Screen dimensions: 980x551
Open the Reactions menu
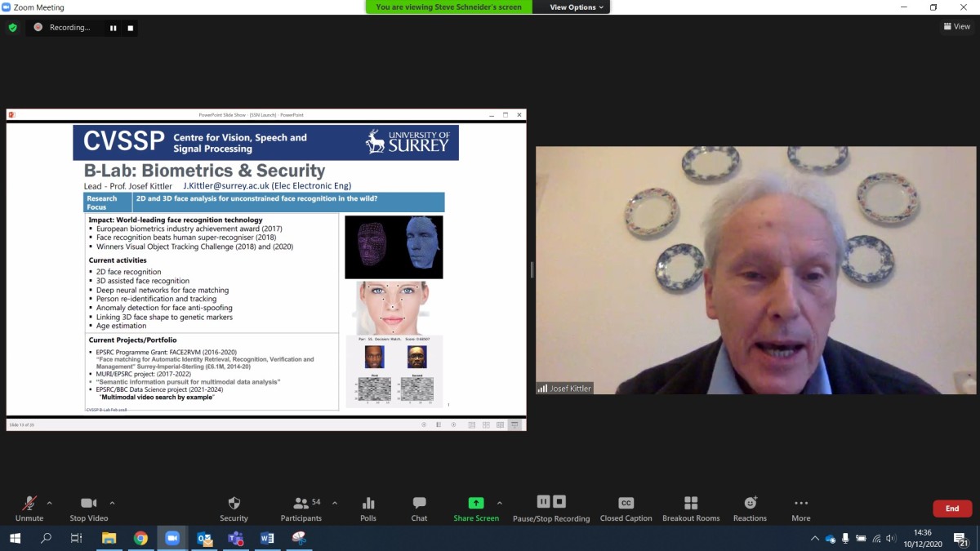point(750,504)
